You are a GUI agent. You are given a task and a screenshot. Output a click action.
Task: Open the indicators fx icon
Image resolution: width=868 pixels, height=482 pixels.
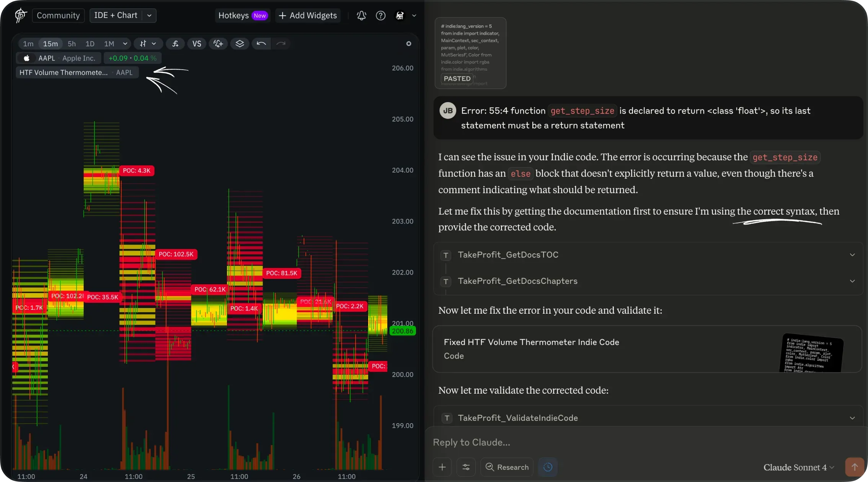point(175,44)
